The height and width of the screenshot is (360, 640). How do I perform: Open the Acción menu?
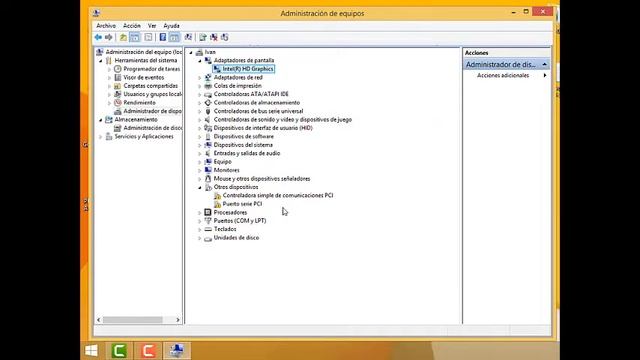tap(132, 26)
